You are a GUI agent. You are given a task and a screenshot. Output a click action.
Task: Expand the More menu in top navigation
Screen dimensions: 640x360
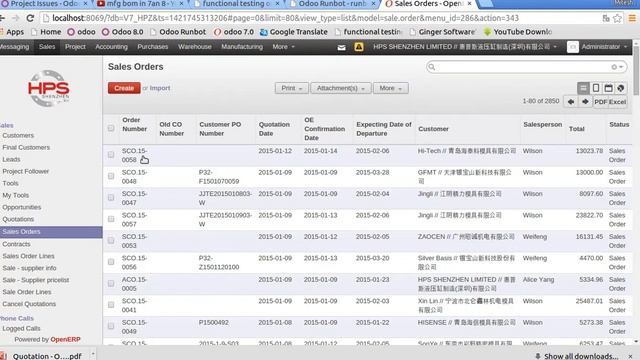point(283,47)
